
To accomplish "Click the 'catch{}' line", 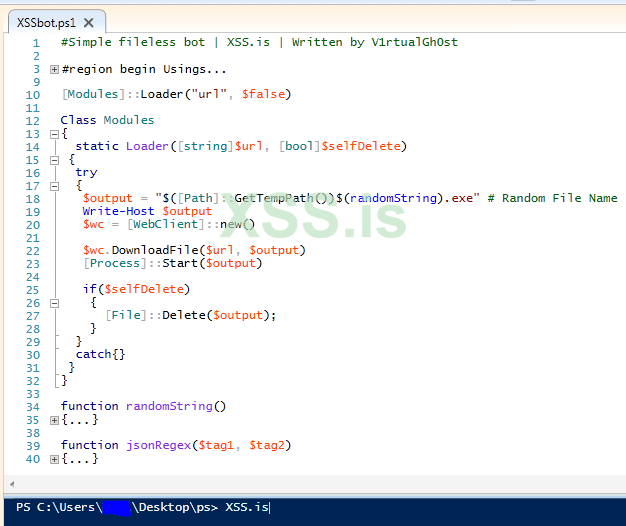I will pos(101,354).
